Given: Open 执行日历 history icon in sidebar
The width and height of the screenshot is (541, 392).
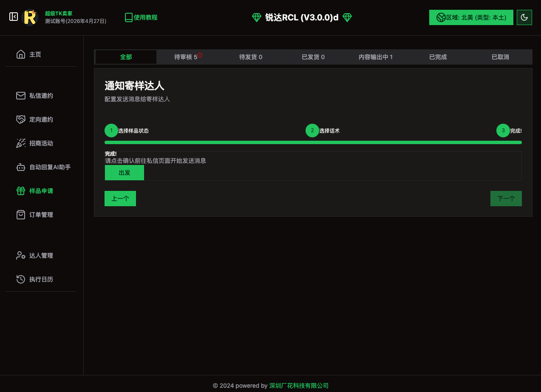Looking at the screenshot, I should coord(20,279).
